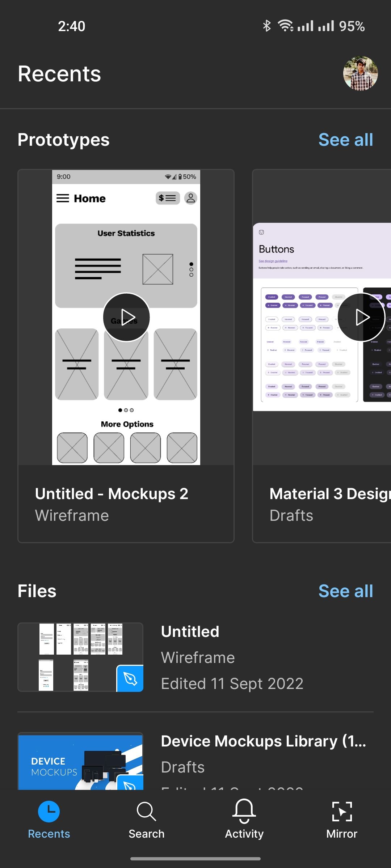Play the Material 3 Design prototype
Image resolution: width=391 pixels, height=868 pixels.
[361, 317]
